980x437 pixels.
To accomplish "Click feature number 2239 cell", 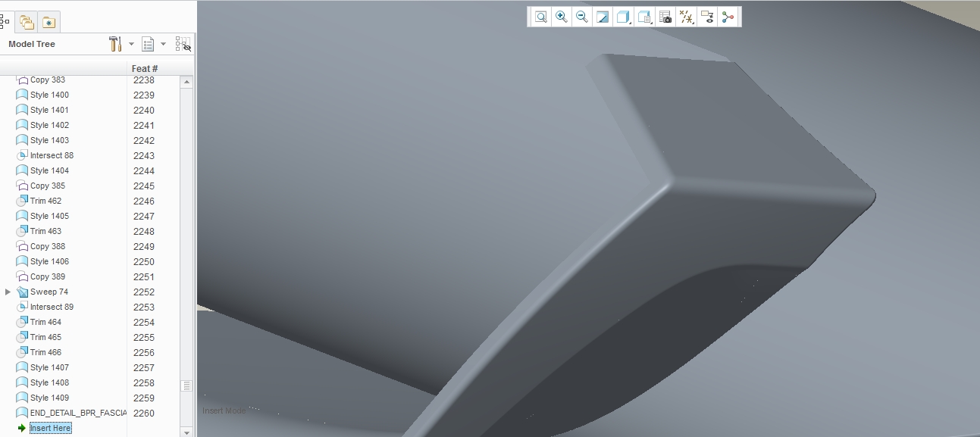I will (144, 95).
